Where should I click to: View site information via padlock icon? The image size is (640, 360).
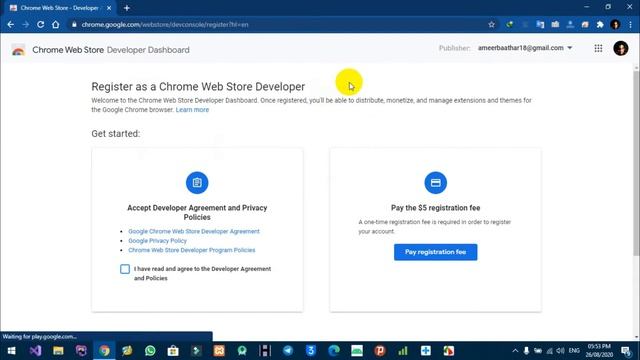coord(74,24)
